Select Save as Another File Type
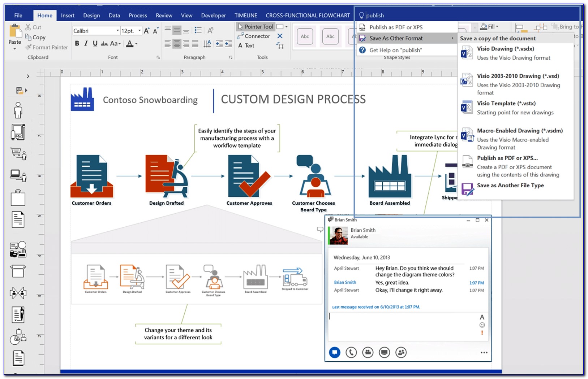Image resolution: width=588 pixels, height=379 pixels. (516, 188)
